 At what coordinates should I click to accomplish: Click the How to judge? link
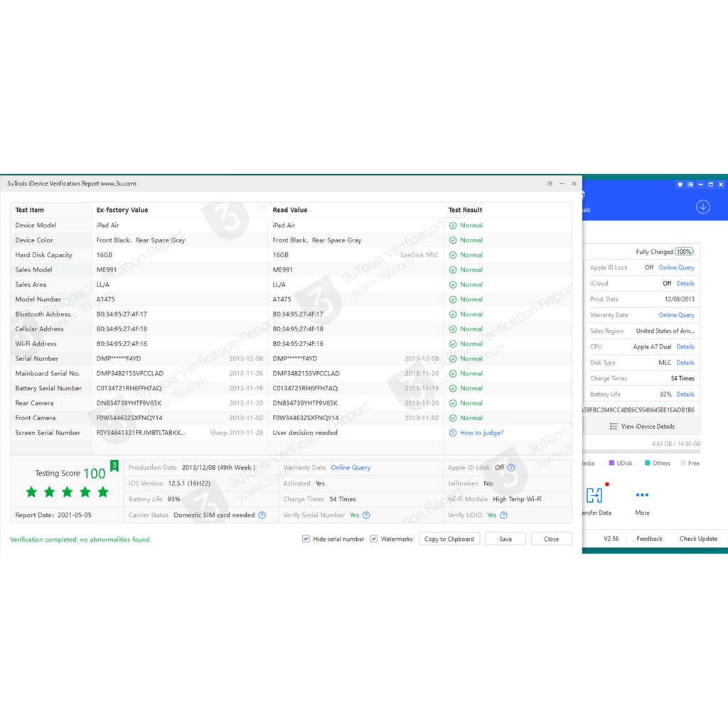(481, 433)
